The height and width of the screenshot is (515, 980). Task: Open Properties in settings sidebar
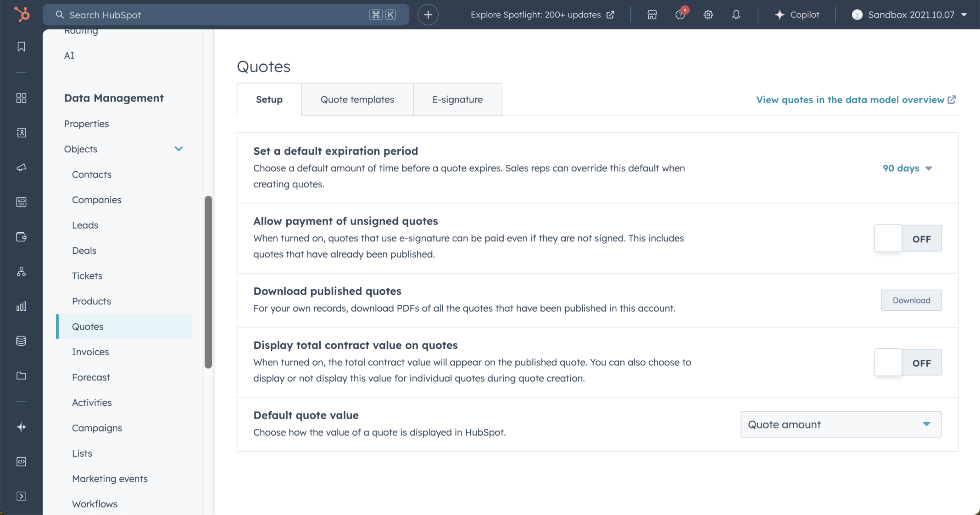point(86,124)
